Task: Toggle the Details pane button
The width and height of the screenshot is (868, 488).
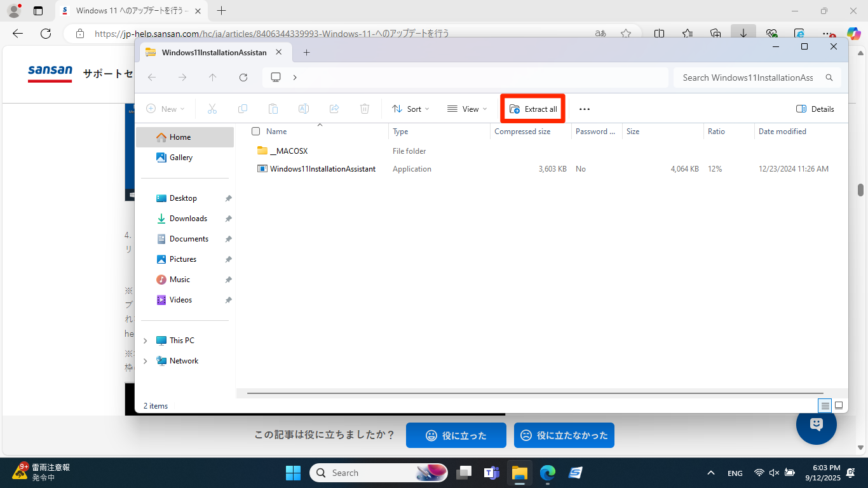Action: [x=815, y=109]
